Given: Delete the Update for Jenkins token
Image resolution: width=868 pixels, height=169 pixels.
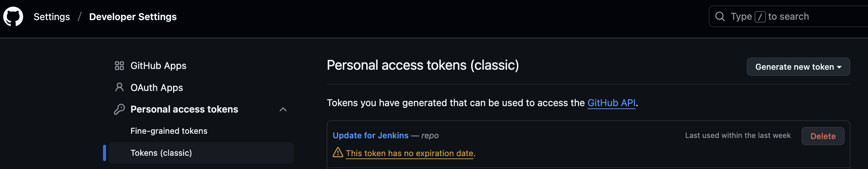Looking at the screenshot, I should coord(823,136).
